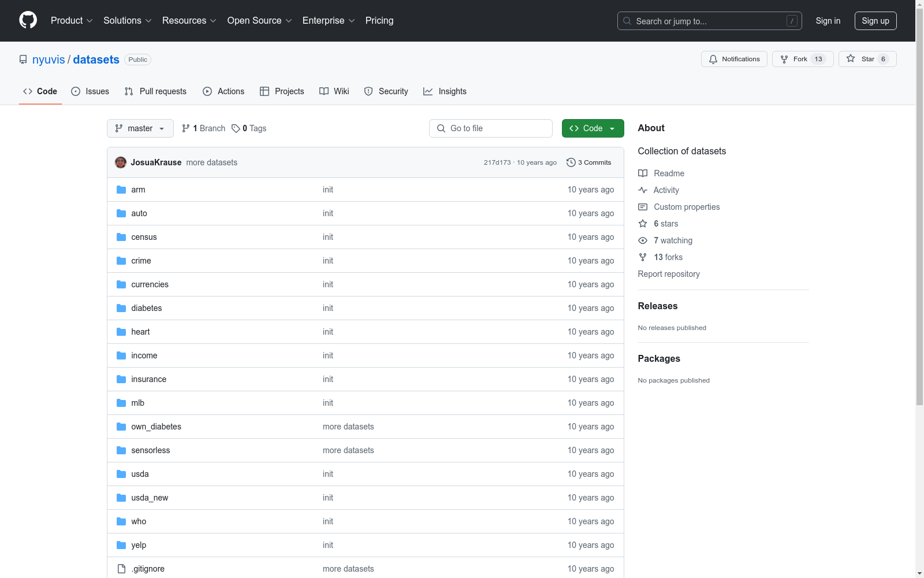The width and height of the screenshot is (924, 578).
Task: Click the yelp folder icon
Action: (121, 545)
